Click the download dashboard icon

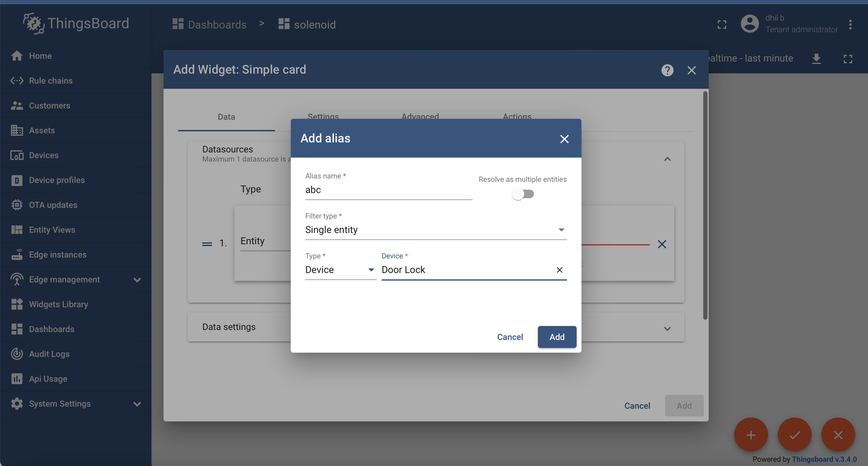816,59
